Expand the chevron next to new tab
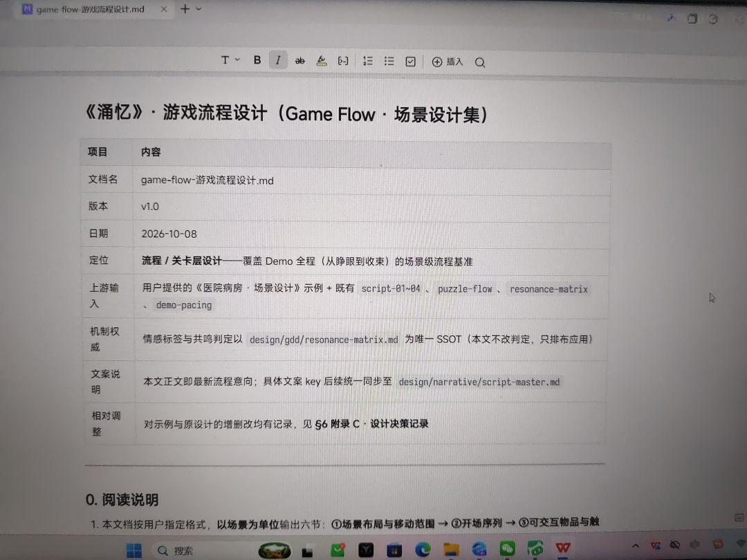Image resolution: width=747 pixels, height=560 pixels. (199, 9)
